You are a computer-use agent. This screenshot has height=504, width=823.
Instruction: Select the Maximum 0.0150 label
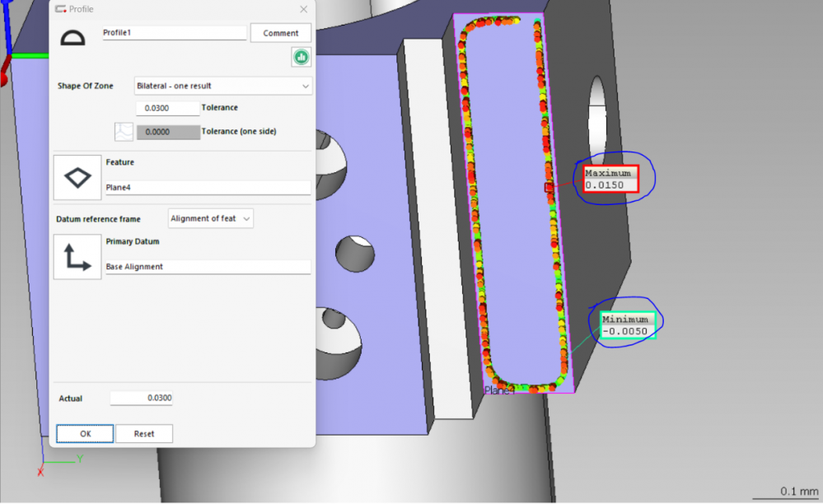pyautogui.click(x=610, y=180)
